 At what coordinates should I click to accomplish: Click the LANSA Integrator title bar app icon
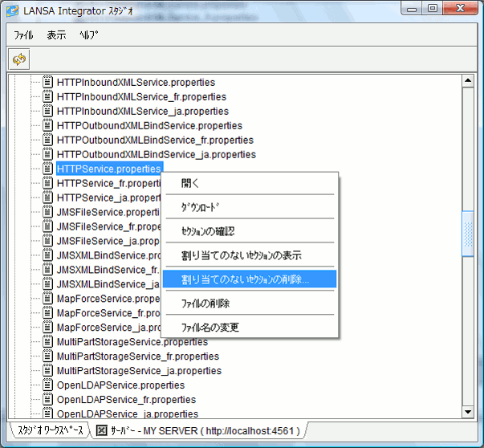[x=13, y=10]
